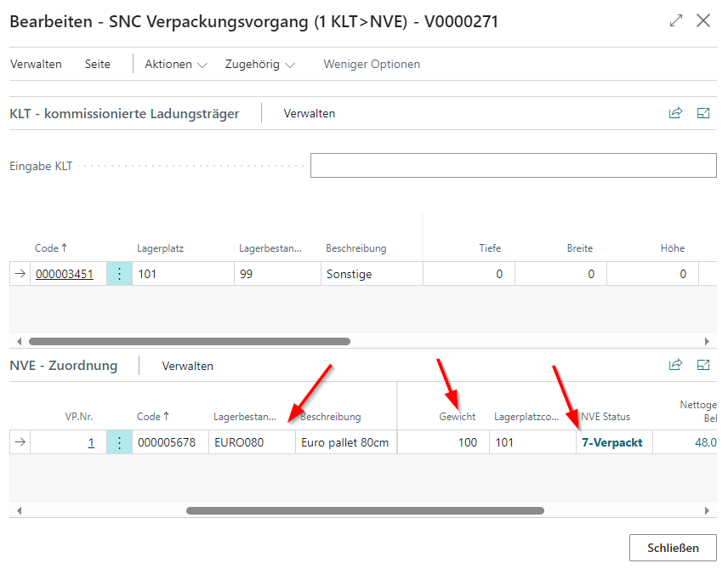
Task: Toggle full-screen for the dialog window
Action: click(x=676, y=21)
